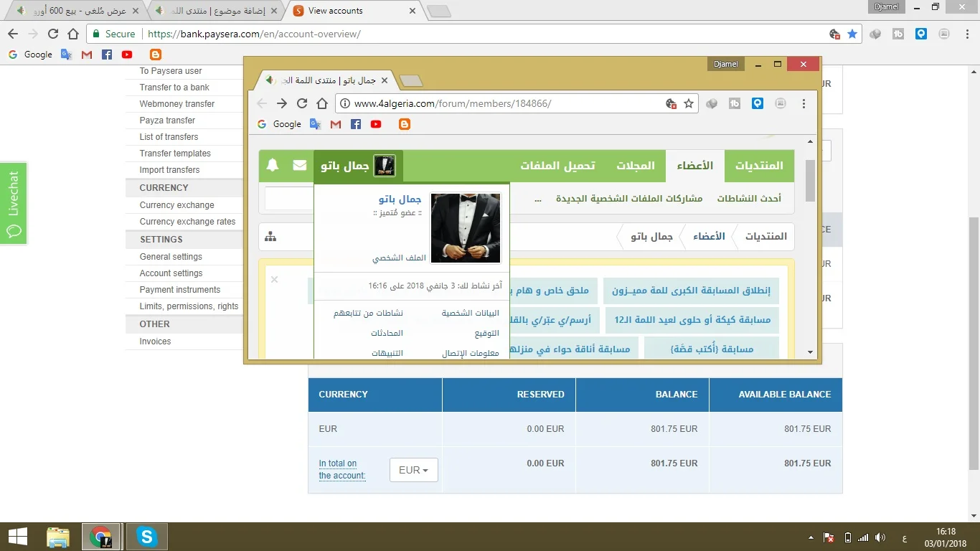Dismiss the yellow notice with the X button
Image resolution: width=980 pixels, height=551 pixels.
point(274,280)
